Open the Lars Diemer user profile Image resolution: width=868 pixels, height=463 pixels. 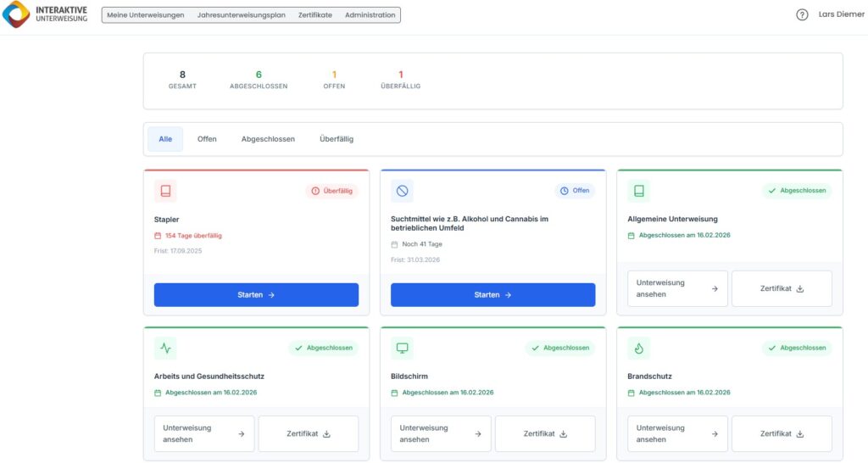pos(839,14)
